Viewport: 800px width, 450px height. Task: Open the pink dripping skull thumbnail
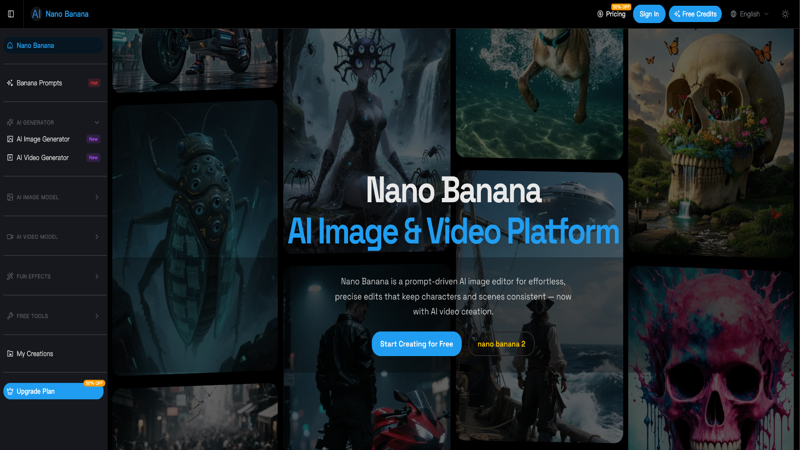tap(711, 358)
